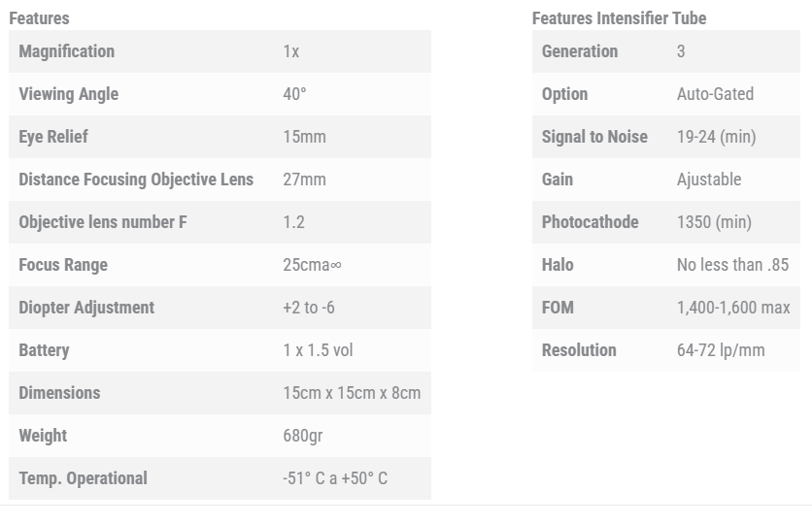Click the Objective lens number F value 1.2

[x=293, y=222]
